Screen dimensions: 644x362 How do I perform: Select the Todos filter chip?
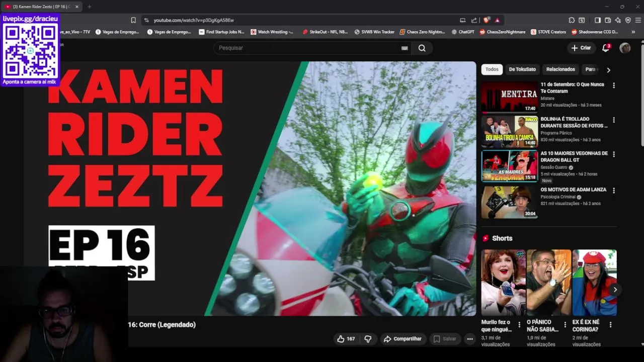(x=492, y=69)
